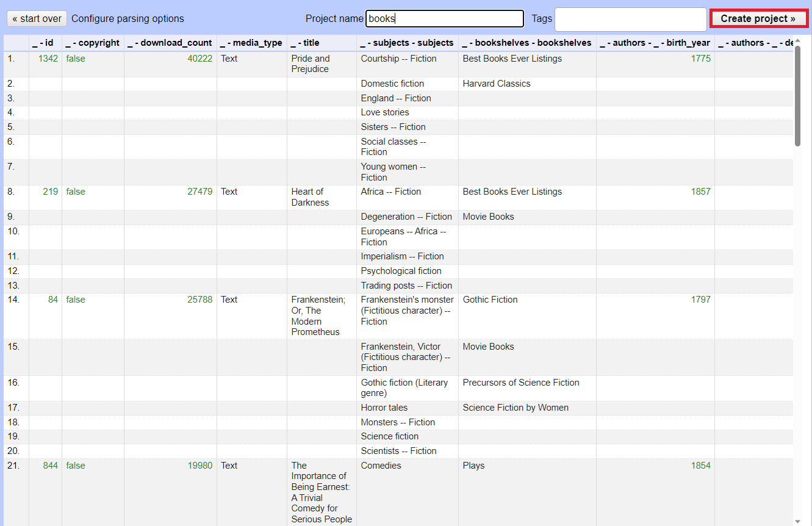Viewport: 812px width, 526px height.
Task: Select the subjects column header
Action: (407, 43)
